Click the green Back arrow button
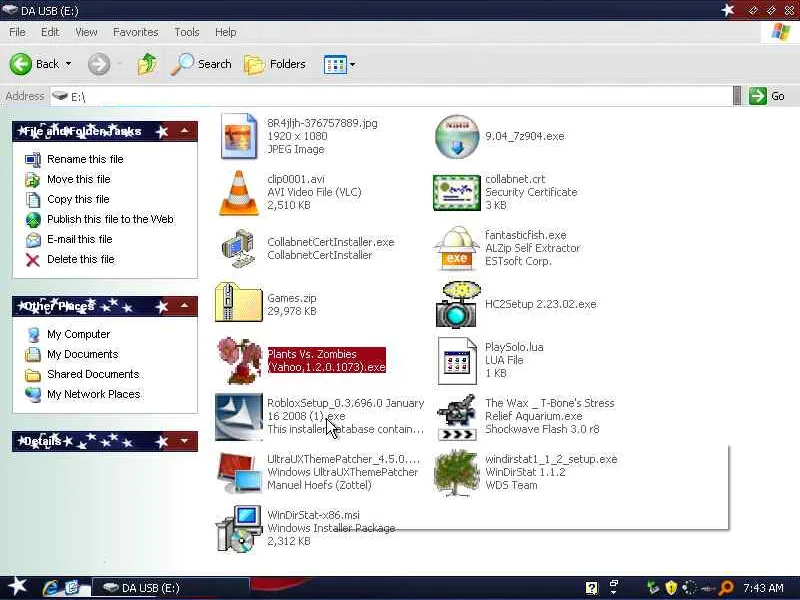 tap(20, 64)
